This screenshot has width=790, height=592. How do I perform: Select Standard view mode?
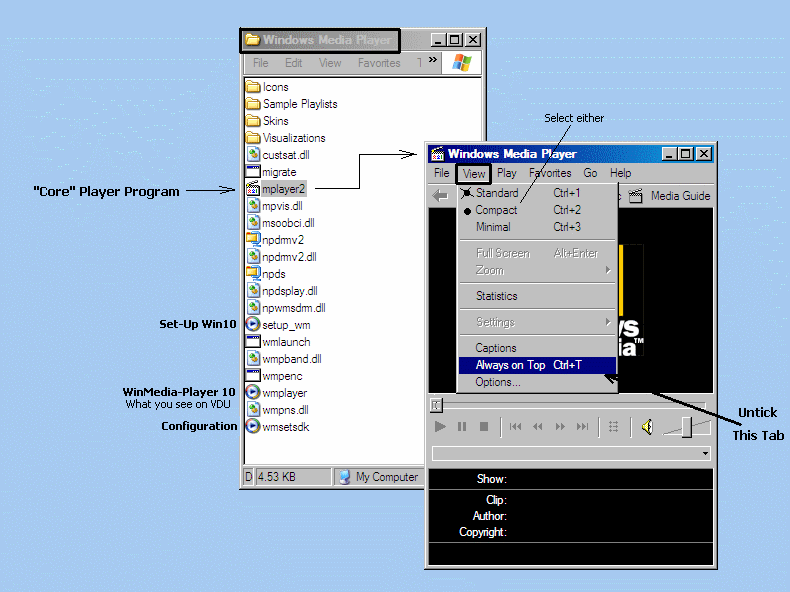(x=538, y=193)
